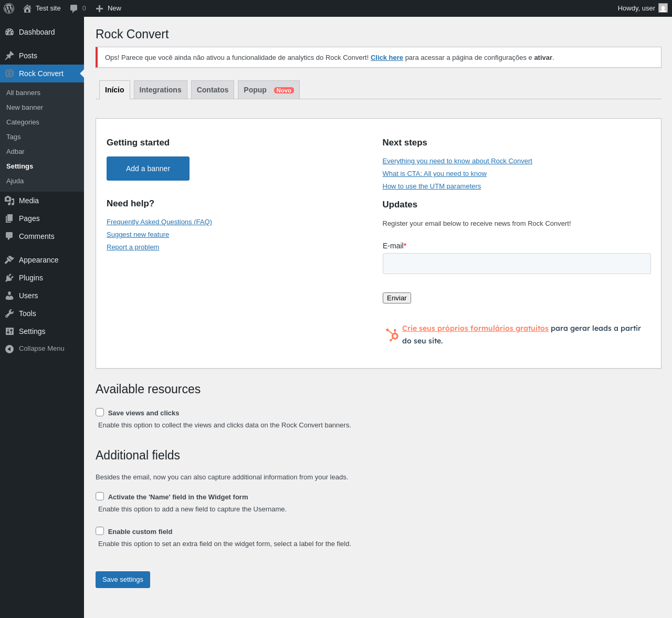Open the Tools menu item
The image size is (672, 618).
(27, 313)
